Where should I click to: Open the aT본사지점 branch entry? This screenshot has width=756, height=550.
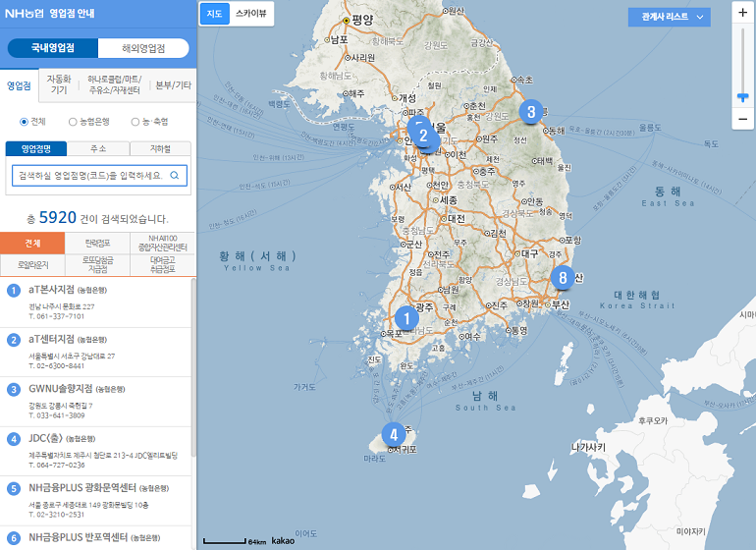pyautogui.click(x=95, y=302)
